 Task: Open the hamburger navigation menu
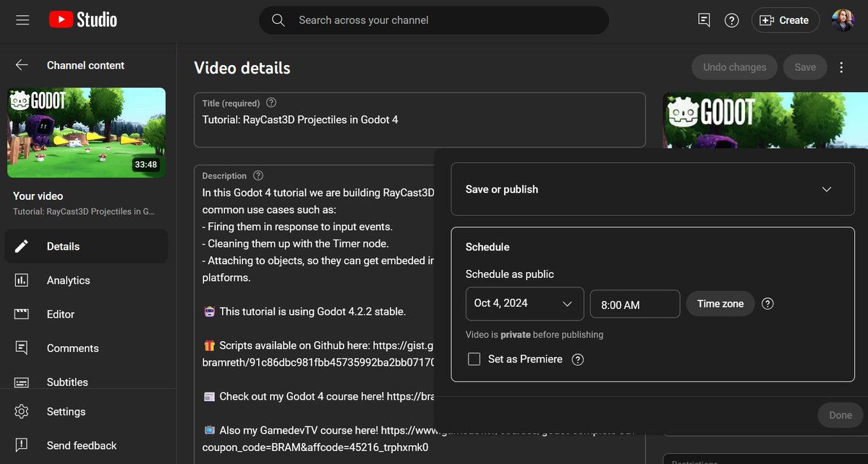click(22, 20)
